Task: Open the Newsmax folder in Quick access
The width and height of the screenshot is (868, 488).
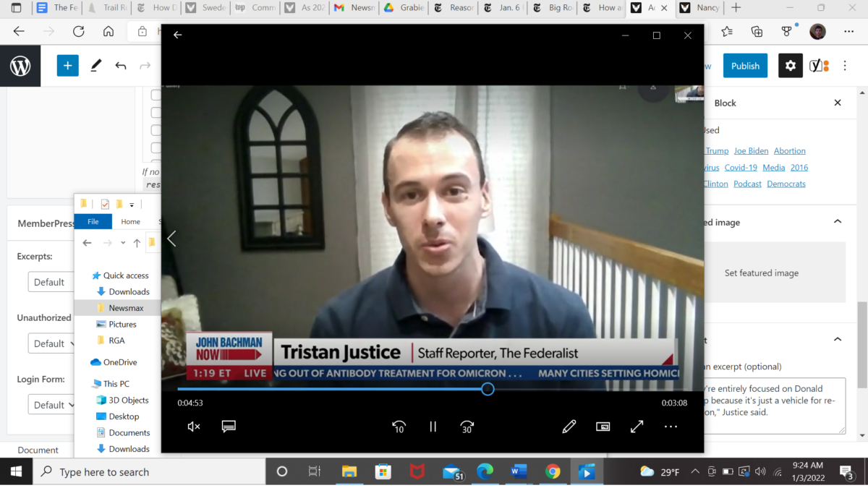Action: (x=126, y=308)
